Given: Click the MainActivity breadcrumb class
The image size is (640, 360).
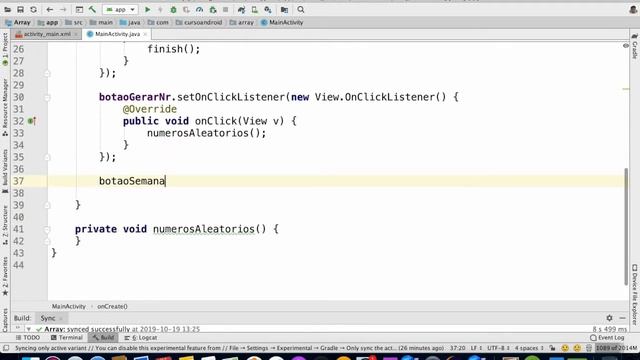Looking at the screenshot, I should (282, 22).
